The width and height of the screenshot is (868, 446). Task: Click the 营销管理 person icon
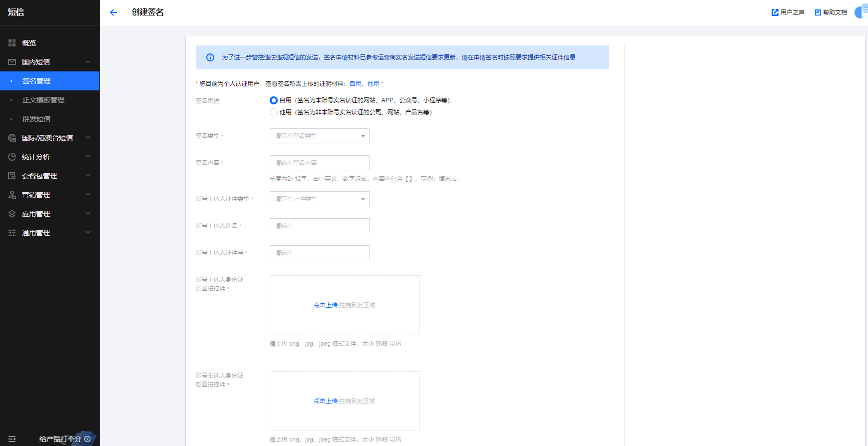click(x=12, y=195)
